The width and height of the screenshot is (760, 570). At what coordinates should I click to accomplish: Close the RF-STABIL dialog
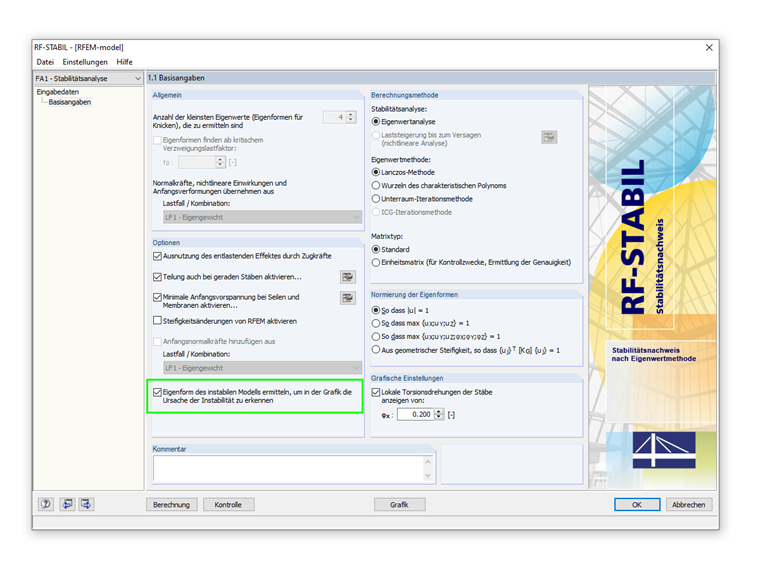pyautogui.click(x=709, y=48)
